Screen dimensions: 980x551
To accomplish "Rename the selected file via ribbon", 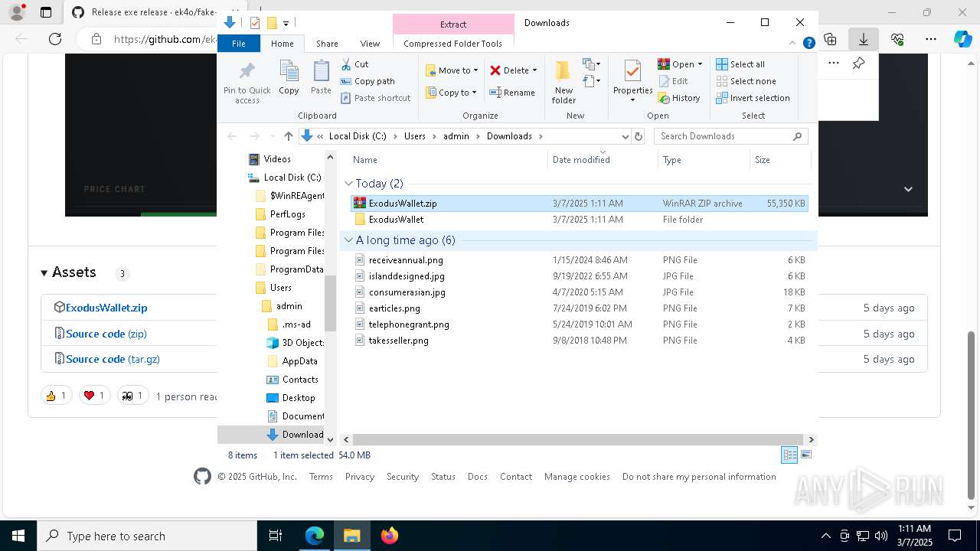I will pos(512,93).
